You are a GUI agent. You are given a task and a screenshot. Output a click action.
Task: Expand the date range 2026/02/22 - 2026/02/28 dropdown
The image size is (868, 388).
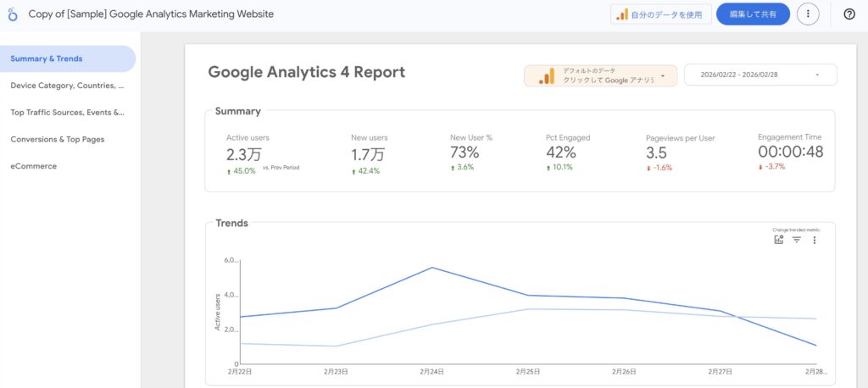pos(817,75)
